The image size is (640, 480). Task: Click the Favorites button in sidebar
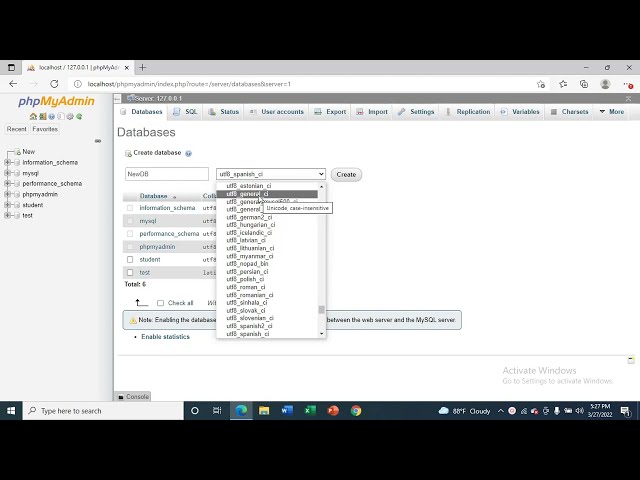click(45, 129)
